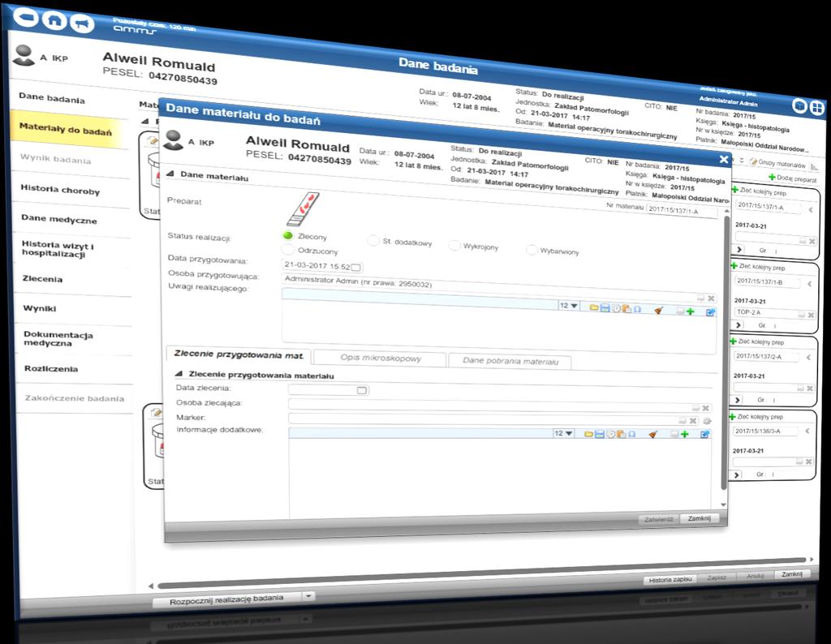Image resolution: width=831 pixels, height=644 pixels.
Task: Click green plus in Informacje dodatkowe toolbar
Action: 684,434
